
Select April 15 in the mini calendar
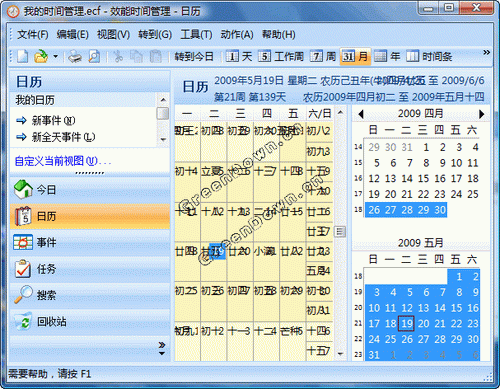[x=423, y=178]
